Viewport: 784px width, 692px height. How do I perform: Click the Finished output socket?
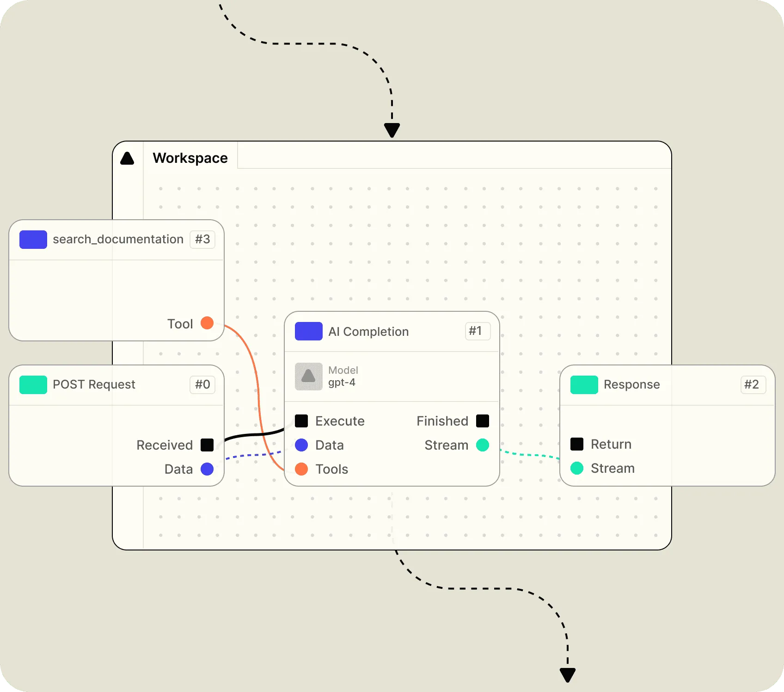point(483,421)
